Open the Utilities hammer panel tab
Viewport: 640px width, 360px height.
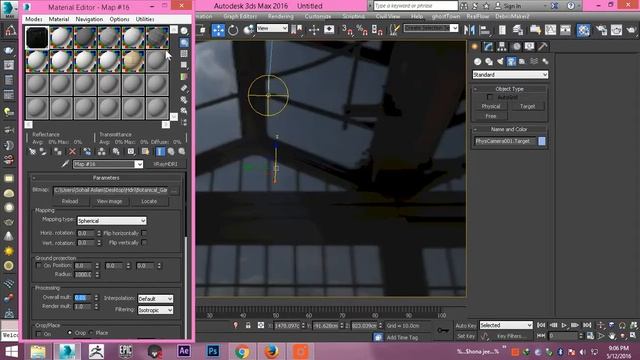coord(542,47)
